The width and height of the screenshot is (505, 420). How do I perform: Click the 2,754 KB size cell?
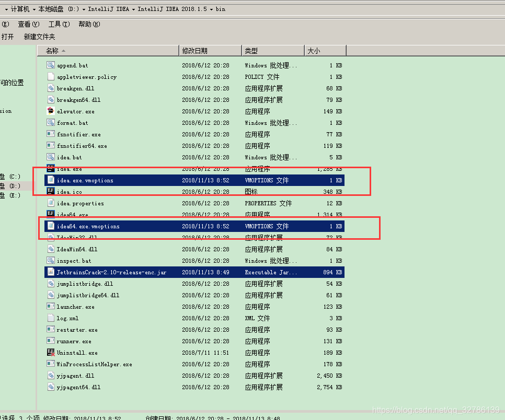pyautogui.click(x=329, y=387)
